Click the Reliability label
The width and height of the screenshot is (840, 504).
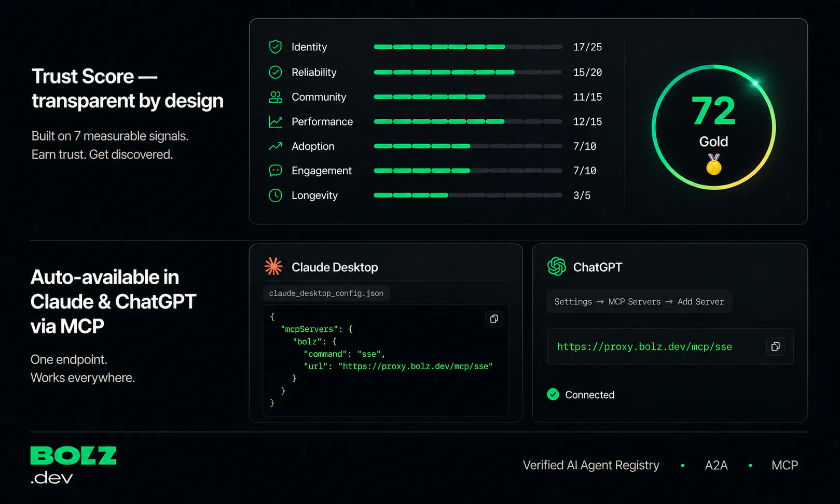click(314, 72)
